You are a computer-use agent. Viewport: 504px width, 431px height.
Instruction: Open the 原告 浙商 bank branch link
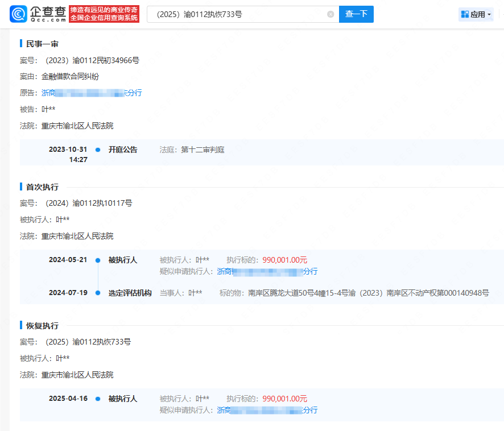point(92,93)
